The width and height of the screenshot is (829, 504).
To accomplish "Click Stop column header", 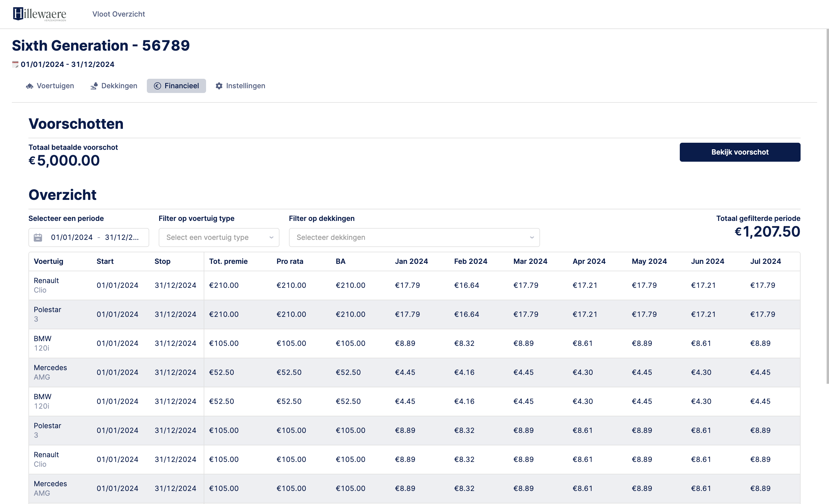I will click(162, 261).
